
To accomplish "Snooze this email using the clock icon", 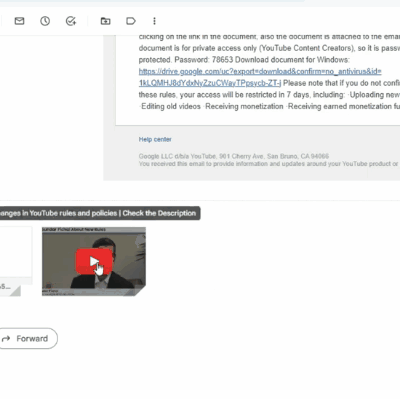I will (x=45, y=21).
